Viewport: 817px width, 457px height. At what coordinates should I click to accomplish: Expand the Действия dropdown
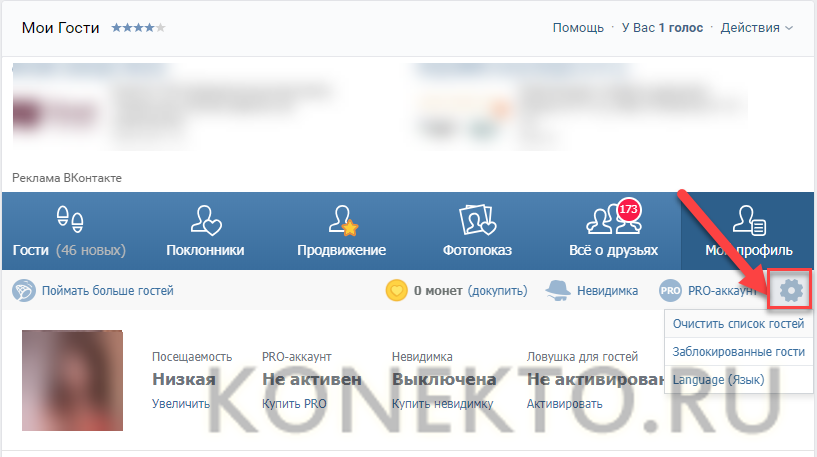pyautogui.click(x=757, y=28)
